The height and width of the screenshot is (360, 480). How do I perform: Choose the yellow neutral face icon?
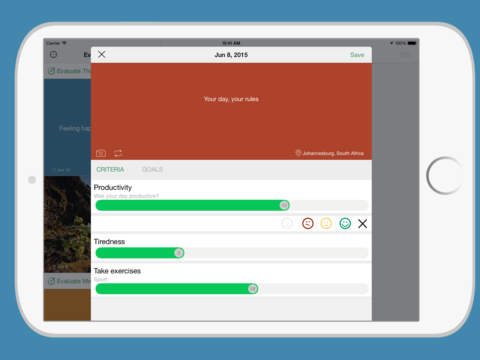[326, 223]
